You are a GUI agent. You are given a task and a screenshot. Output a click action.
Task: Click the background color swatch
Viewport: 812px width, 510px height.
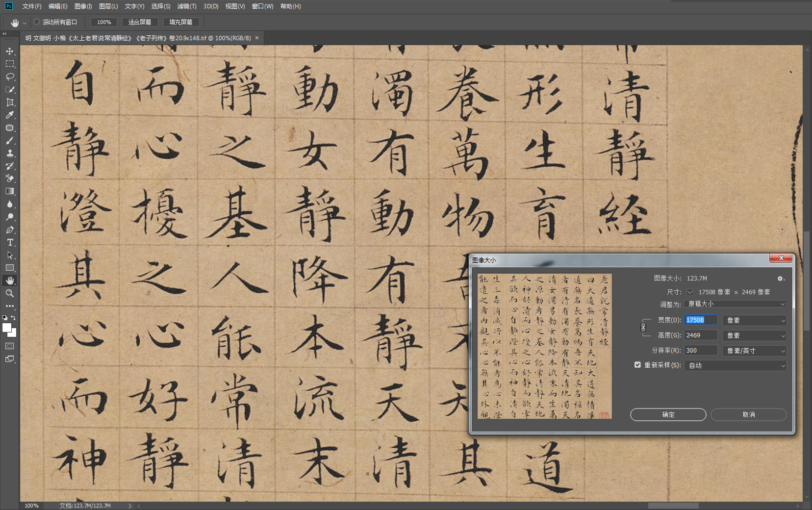click(14, 333)
